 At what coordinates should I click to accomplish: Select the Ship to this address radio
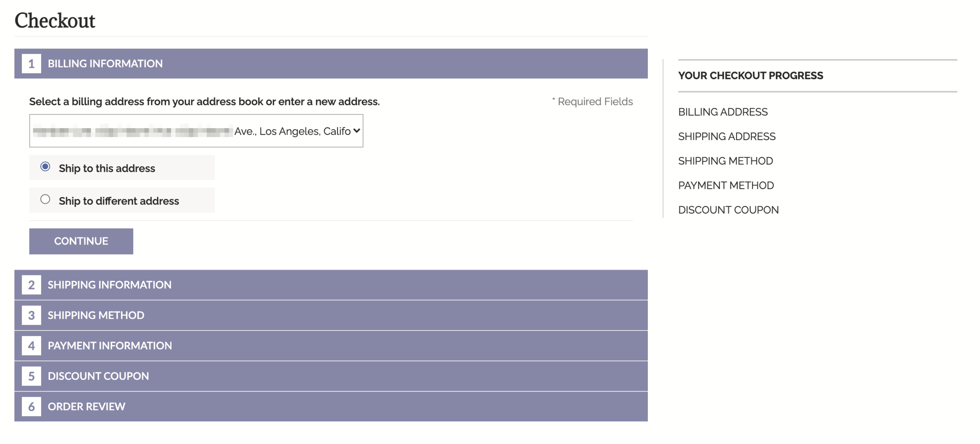45,167
